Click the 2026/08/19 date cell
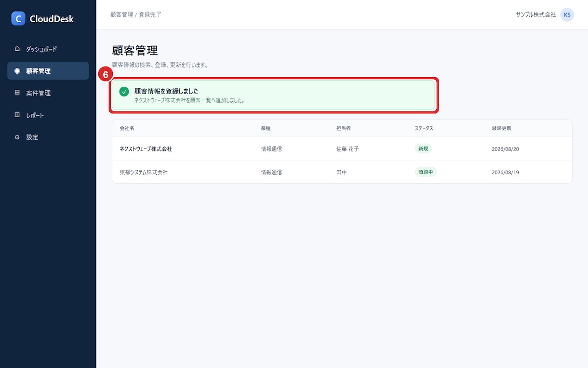588x368 pixels. [x=505, y=172]
